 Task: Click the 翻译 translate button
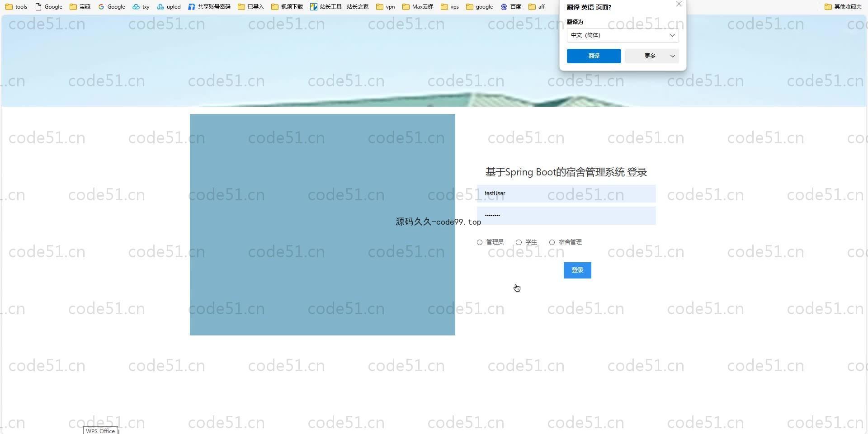tap(594, 56)
